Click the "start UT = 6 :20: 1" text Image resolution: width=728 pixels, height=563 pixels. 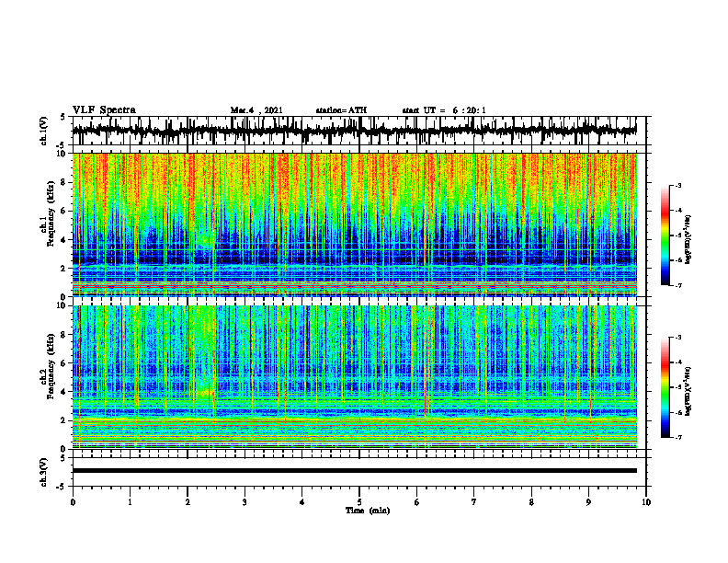point(444,110)
